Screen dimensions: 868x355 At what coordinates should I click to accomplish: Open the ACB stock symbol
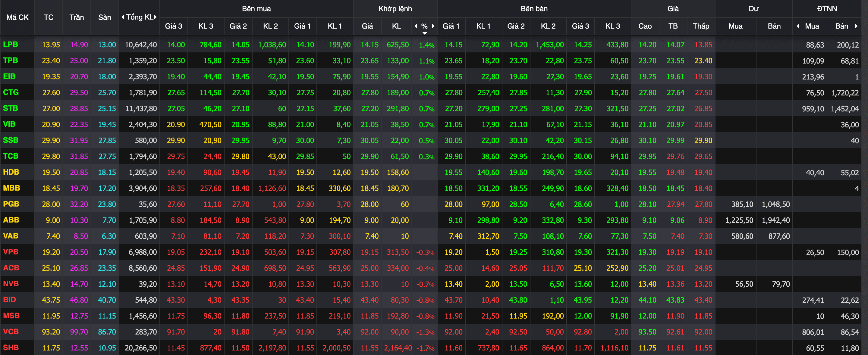(x=11, y=268)
